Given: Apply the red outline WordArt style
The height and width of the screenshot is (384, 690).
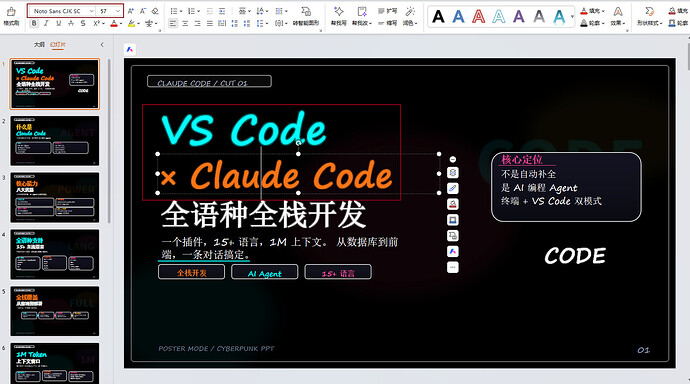Looking at the screenshot, I should [x=478, y=17].
